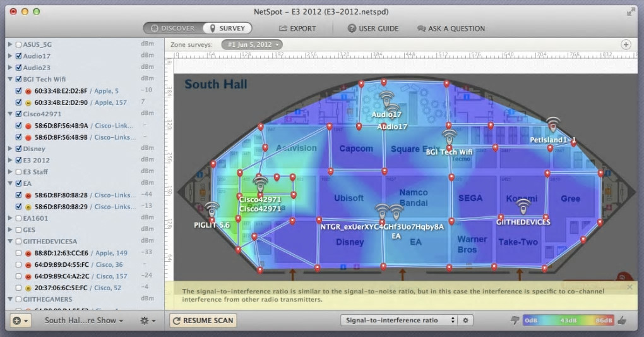Image resolution: width=644 pixels, height=337 pixels.
Task: Toggle the E3 2012 network checkbox
Action: [x=18, y=160]
